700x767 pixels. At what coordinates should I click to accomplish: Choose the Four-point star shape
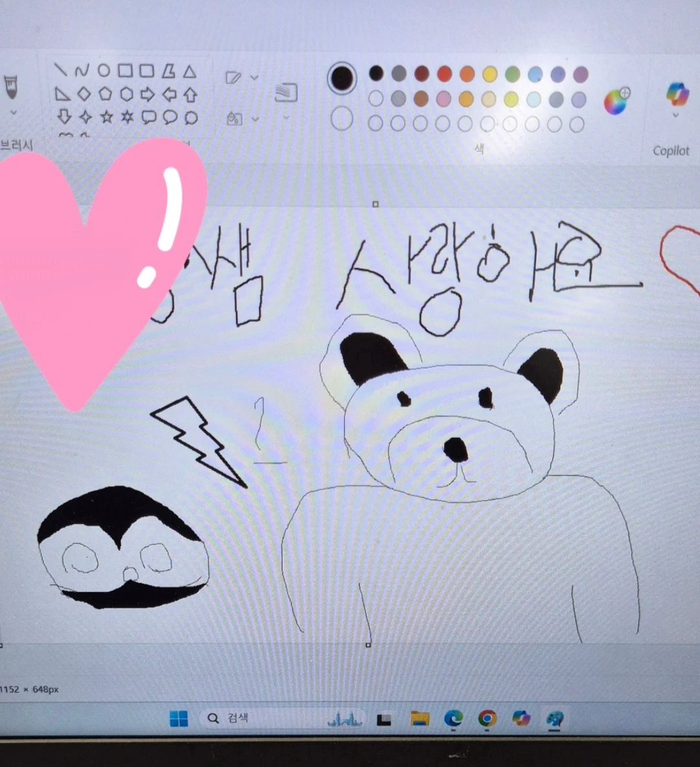(86, 117)
